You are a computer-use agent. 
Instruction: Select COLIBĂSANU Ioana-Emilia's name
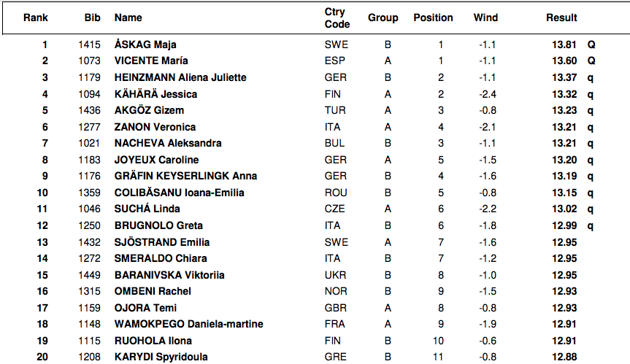(179, 193)
